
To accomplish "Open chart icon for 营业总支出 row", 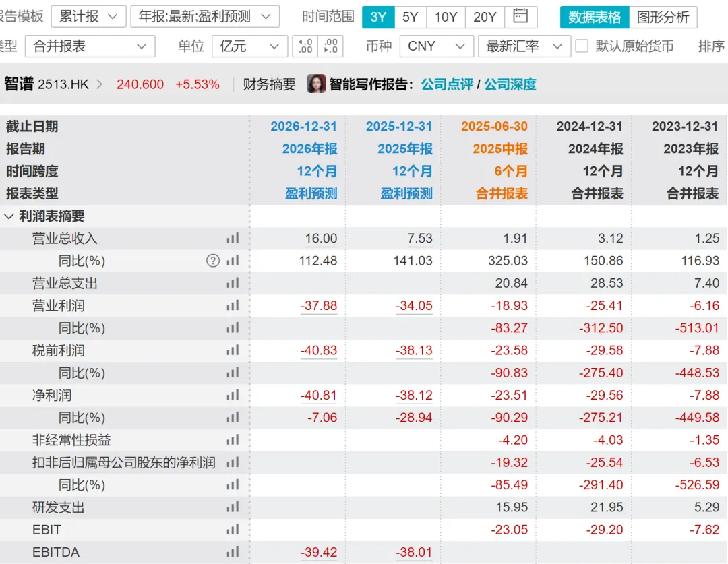I will click(233, 283).
